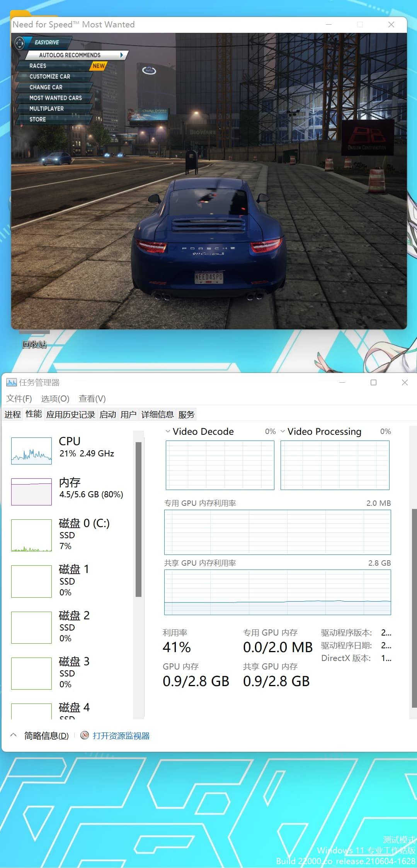Image resolution: width=417 pixels, height=868 pixels.
Task: Open the 打开资源监视器 link
Action: click(x=121, y=736)
